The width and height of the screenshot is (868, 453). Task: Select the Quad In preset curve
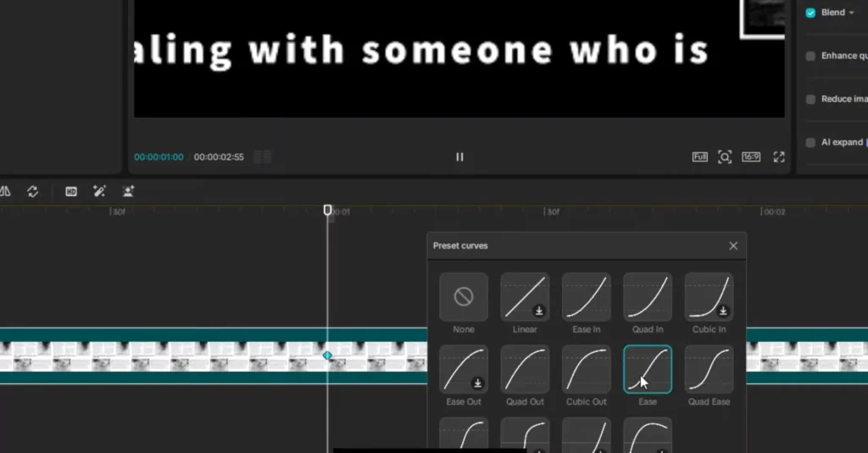point(648,297)
